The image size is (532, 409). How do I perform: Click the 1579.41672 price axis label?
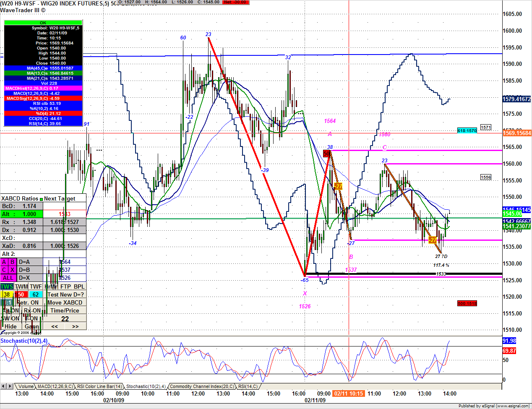[517, 99]
